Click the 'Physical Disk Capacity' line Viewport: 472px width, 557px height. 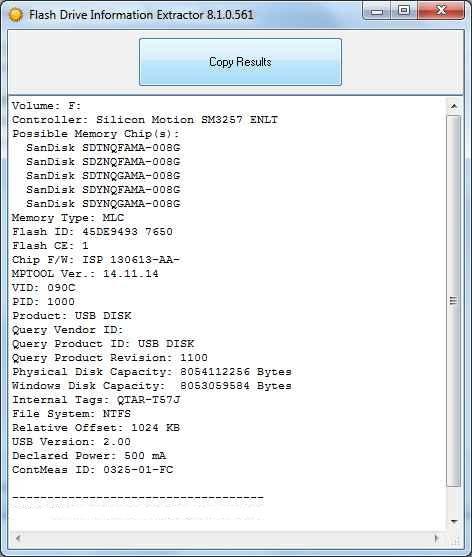pyautogui.click(x=152, y=372)
